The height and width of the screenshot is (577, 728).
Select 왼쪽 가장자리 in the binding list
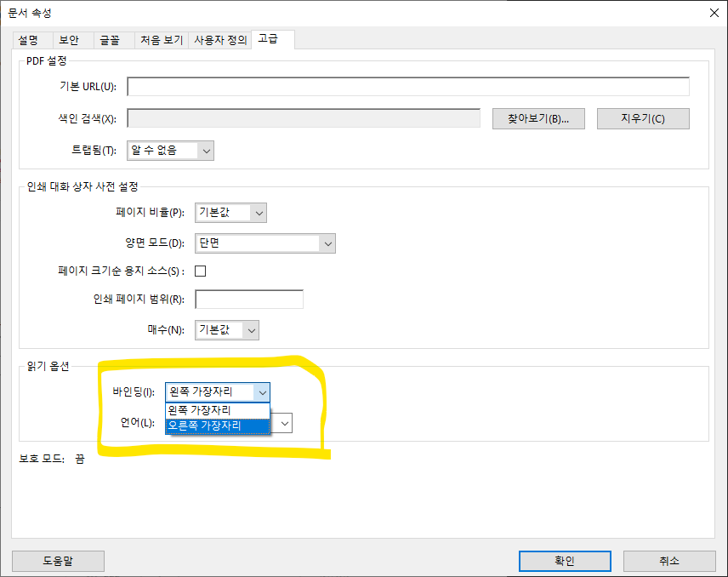tap(217, 409)
